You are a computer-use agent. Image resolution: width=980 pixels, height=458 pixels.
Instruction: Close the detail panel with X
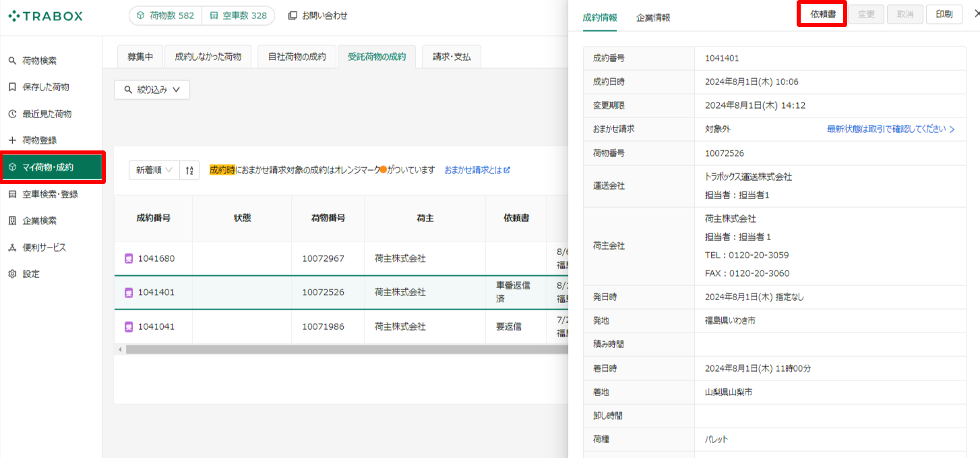click(976, 13)
